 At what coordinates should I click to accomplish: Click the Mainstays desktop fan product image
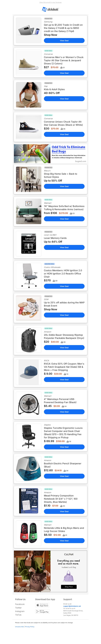tap(29, 404)
